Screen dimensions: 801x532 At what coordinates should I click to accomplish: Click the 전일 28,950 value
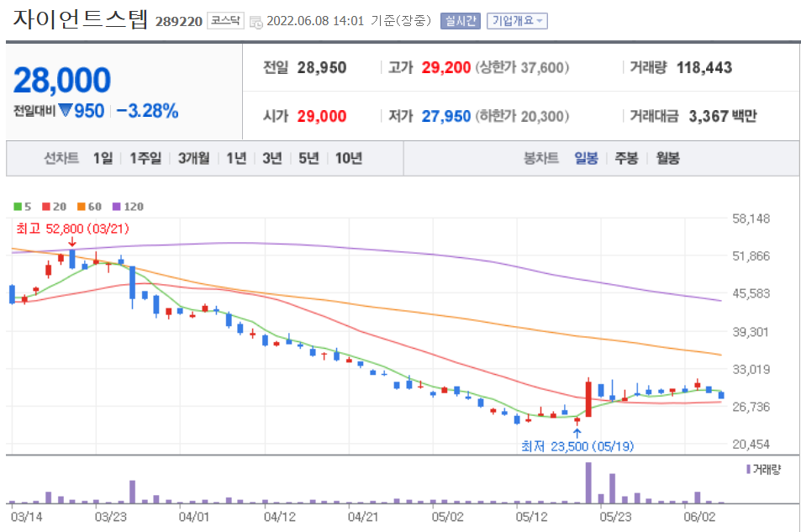tap(322, 67)
